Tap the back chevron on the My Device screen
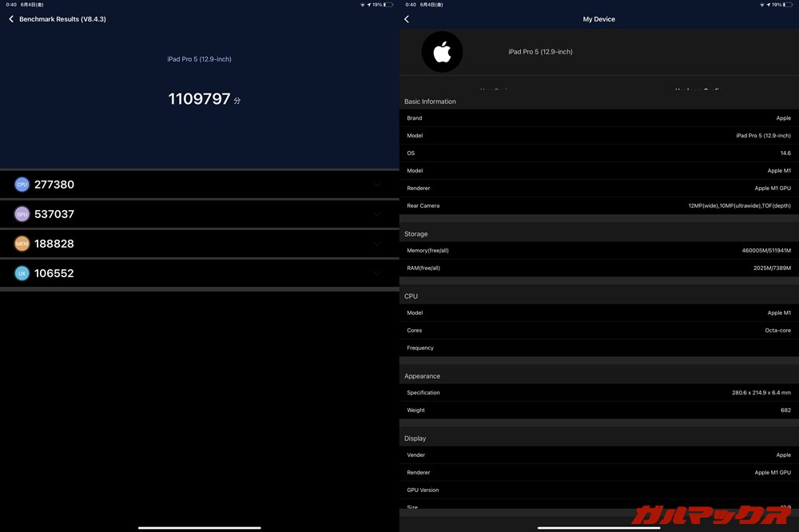The width and height of the screenshot is (799, 532). 407,18
